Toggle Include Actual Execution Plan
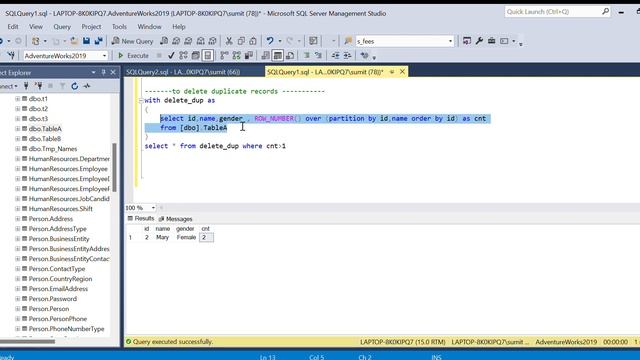This screenshot has width=640, height=360. tap(224, 56)
